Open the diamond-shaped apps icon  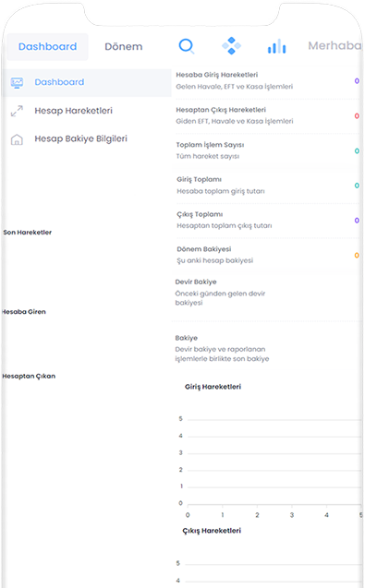coord(231,46)
